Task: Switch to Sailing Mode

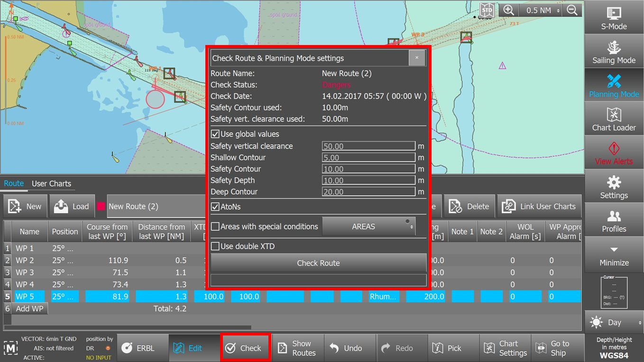Action: (614, 51)
